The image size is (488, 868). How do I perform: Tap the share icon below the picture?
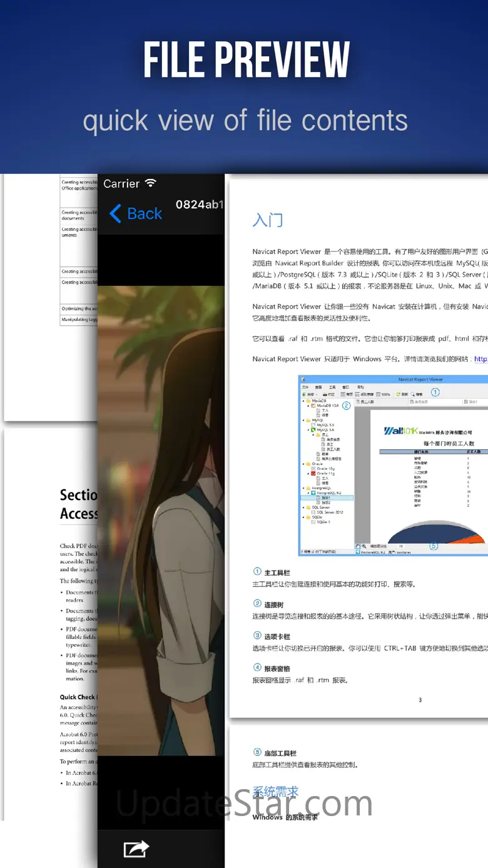click(x=136, y=849)
